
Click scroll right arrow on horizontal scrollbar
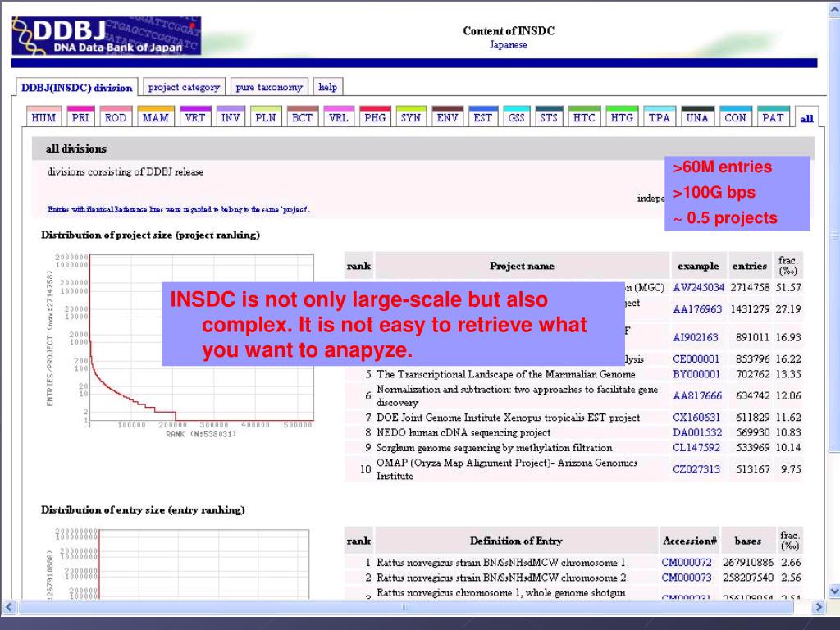pyautogui.click(x=818, y=607)
